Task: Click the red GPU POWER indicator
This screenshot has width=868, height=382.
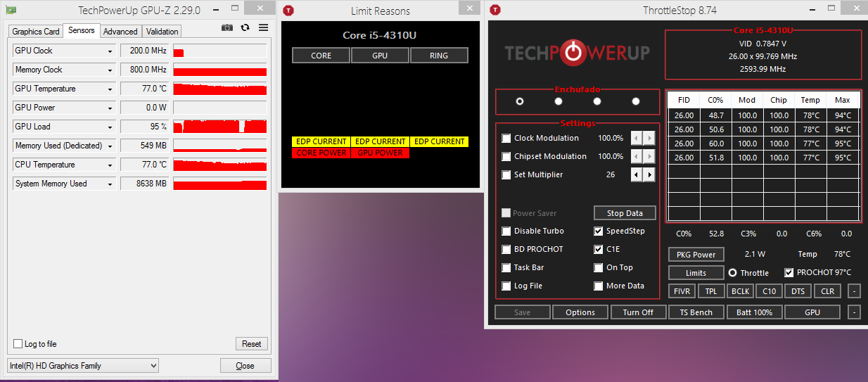Action: tap(380, 153)
